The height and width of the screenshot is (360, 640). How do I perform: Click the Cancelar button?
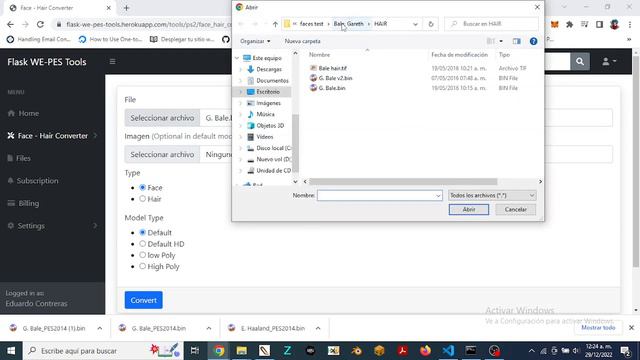point(516,209)
